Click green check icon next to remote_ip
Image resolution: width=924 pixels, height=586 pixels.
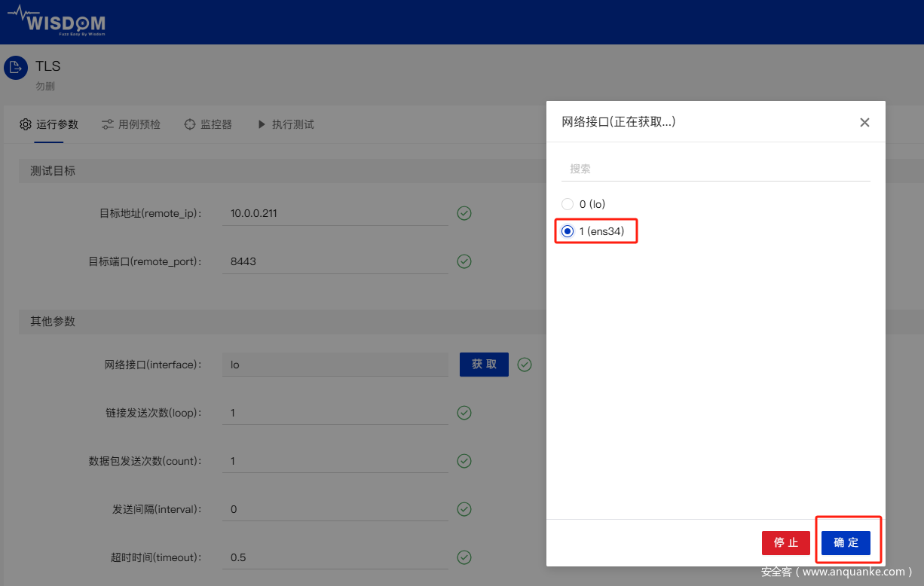(464, 213)
